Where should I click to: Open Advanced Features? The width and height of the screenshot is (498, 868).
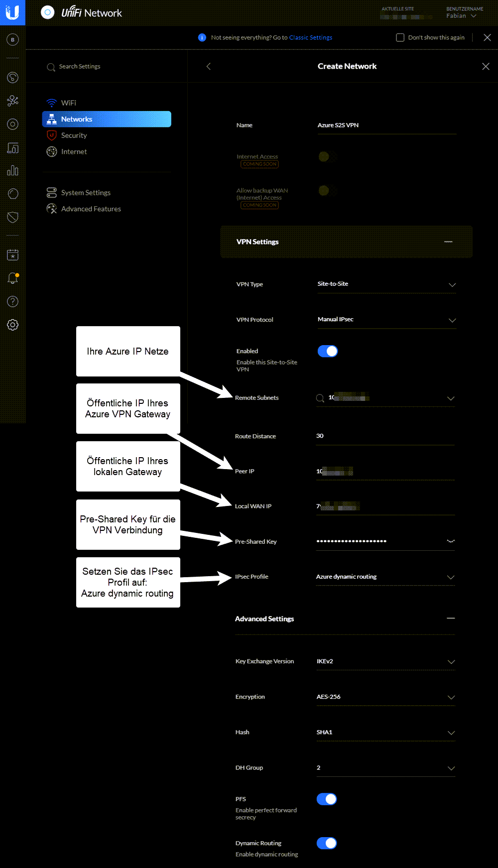(x=107, y=209)
